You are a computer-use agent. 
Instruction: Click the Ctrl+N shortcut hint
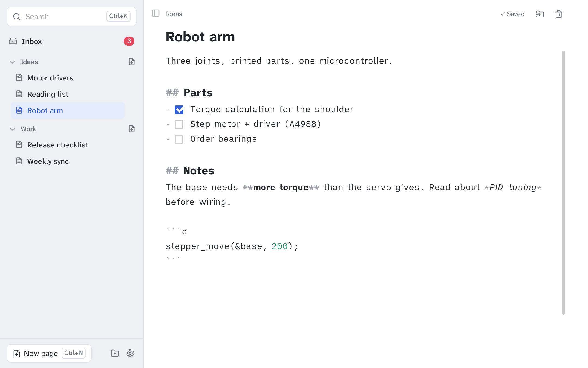point(73,353)
